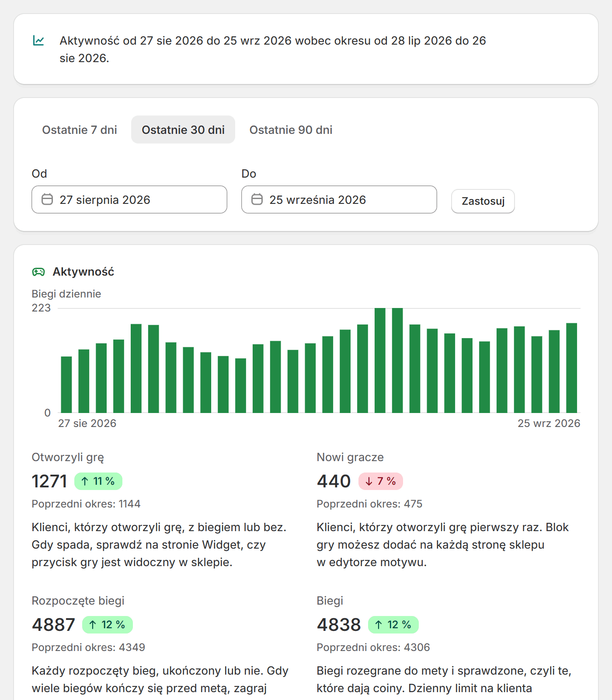Click the 12 % badge next to 4838
This screenshot has width=612, height=700.
393,625
